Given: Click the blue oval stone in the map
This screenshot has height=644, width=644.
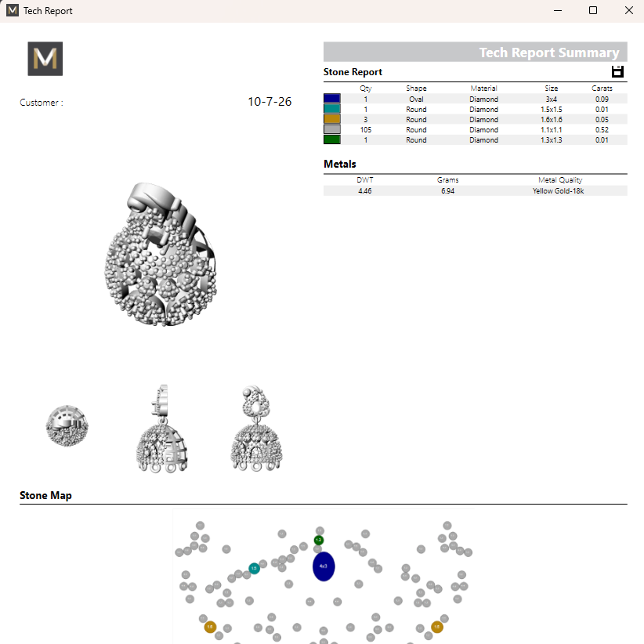Looking at the screenshot, I should (324, 566).
